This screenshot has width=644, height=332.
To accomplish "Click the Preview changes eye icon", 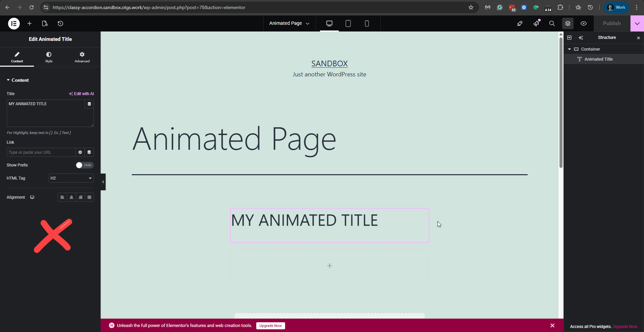I will click(584, 23).
